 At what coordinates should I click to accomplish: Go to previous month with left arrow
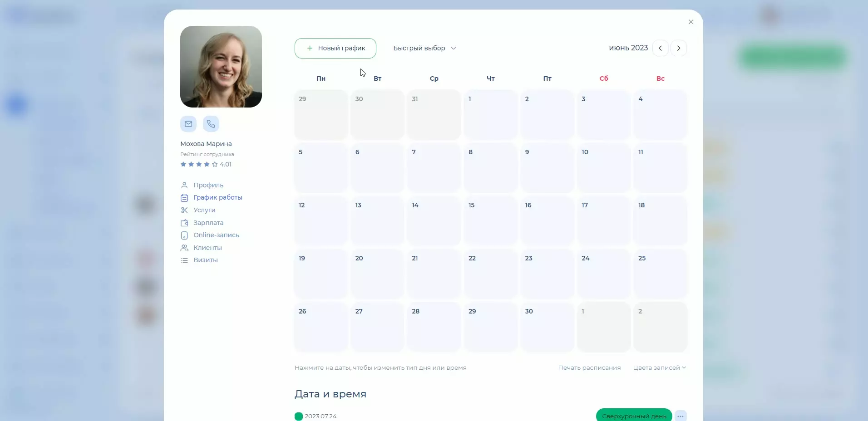(660, 48)
